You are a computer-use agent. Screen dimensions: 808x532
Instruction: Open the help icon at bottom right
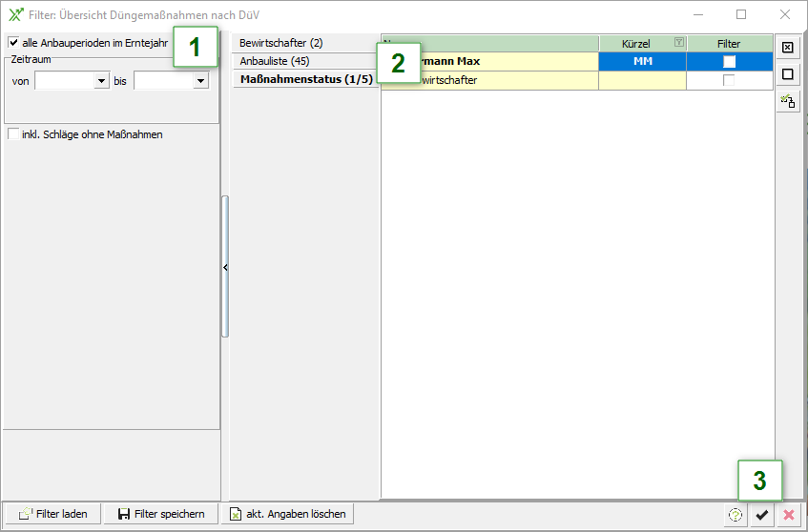(x=735, y=515)
